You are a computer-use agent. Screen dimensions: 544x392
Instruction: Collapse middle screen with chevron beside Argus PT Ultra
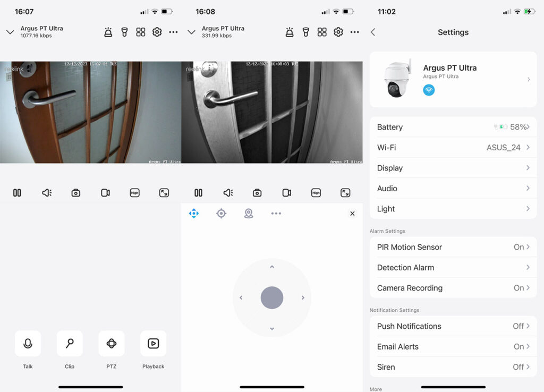[x=191, y=32]
